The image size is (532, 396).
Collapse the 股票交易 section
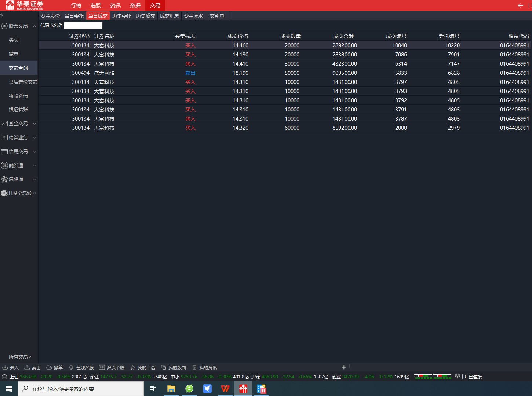34,26
